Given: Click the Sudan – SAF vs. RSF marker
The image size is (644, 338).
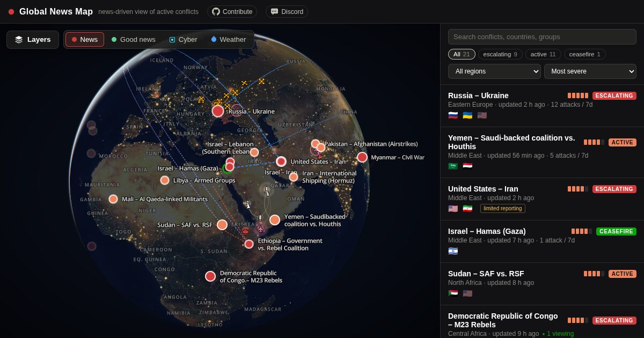Looking at the screenshot, I should click(222, 225).
